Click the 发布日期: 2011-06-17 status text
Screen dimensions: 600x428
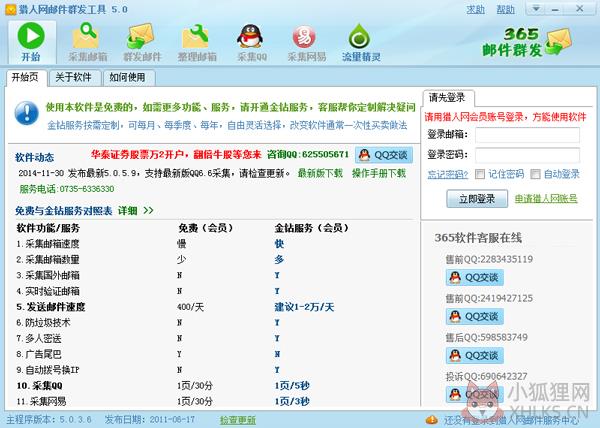pos(150,420)
